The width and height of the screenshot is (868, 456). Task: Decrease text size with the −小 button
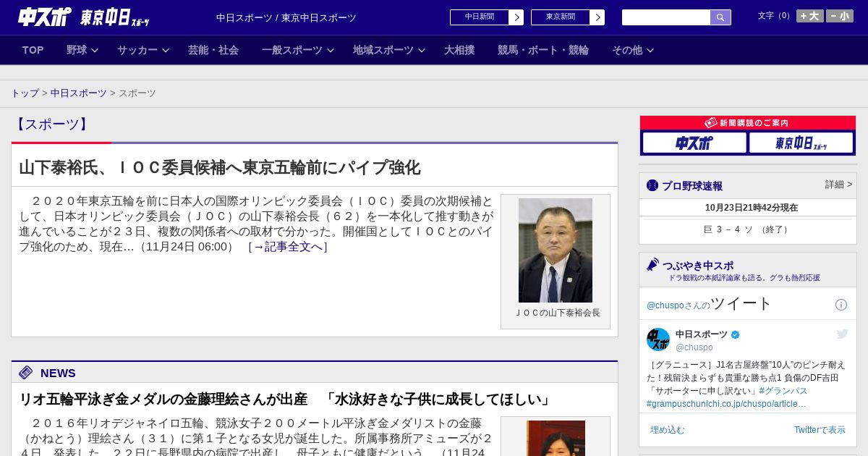pyautogui.click(x=840, y=16)
